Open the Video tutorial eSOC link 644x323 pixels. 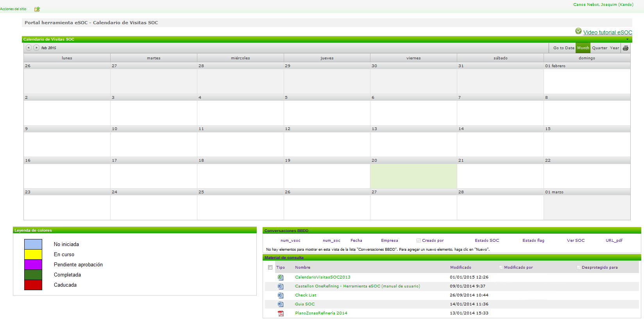607,32
